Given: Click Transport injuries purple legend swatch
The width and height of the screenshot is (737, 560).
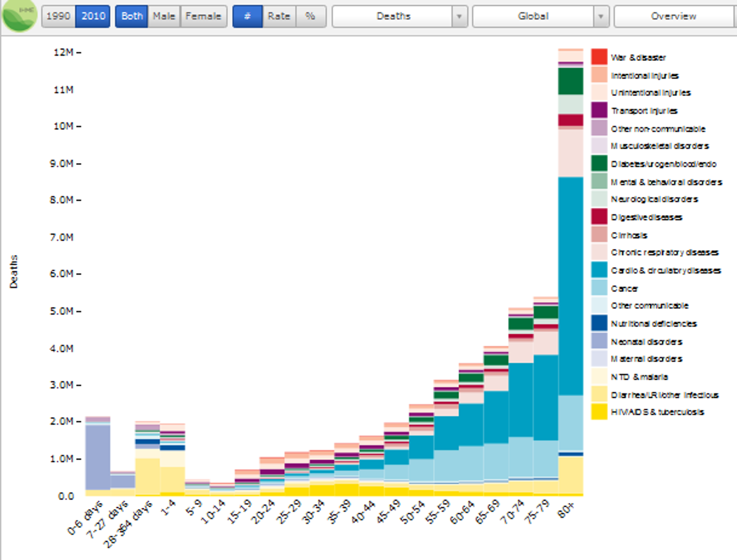Looking at the screenshot, I should pos(599,110).
